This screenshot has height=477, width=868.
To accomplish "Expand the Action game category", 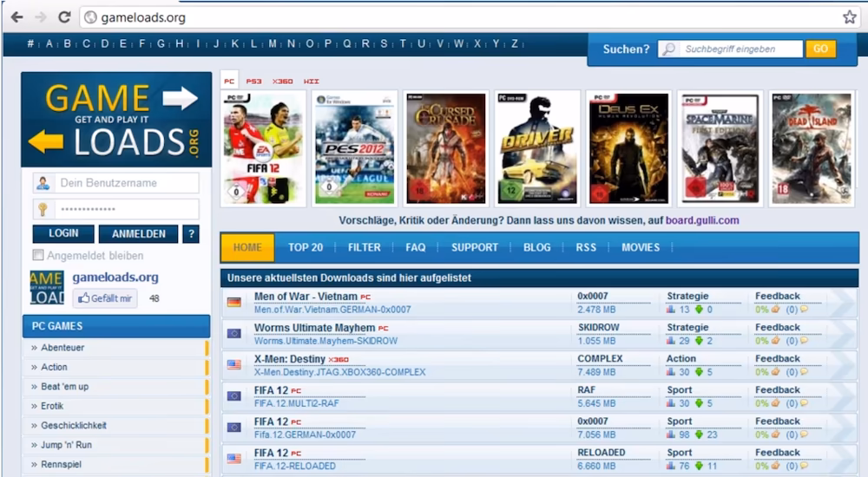I will pos(54,367).
